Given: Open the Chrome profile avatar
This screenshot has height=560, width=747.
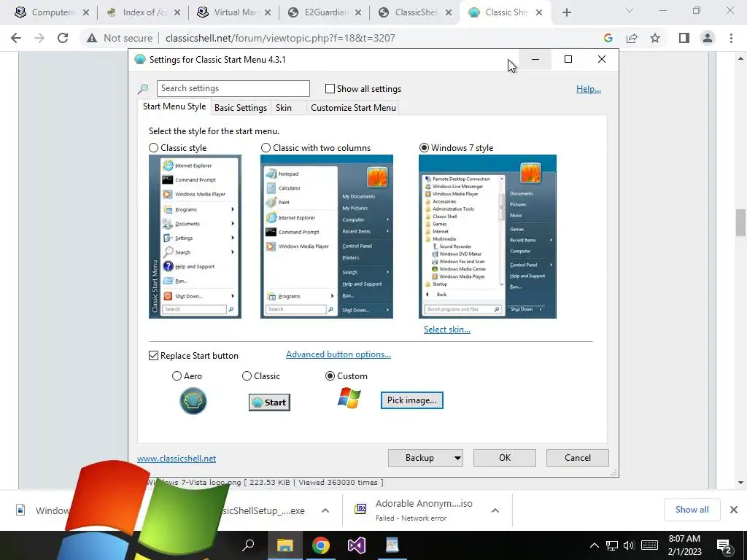Looking at the screenshot, I should (x=708, y=38).
